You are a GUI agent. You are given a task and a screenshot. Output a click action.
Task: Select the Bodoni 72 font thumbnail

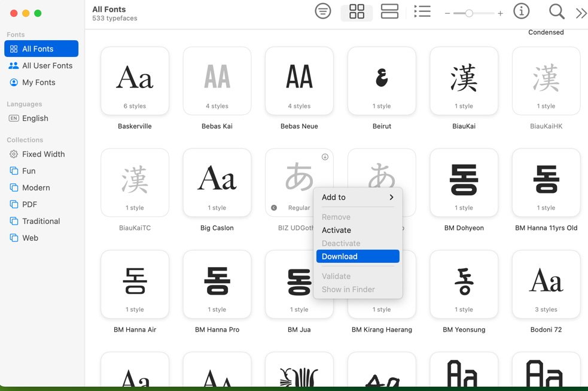pyautogui.click(x=546, y=284)
